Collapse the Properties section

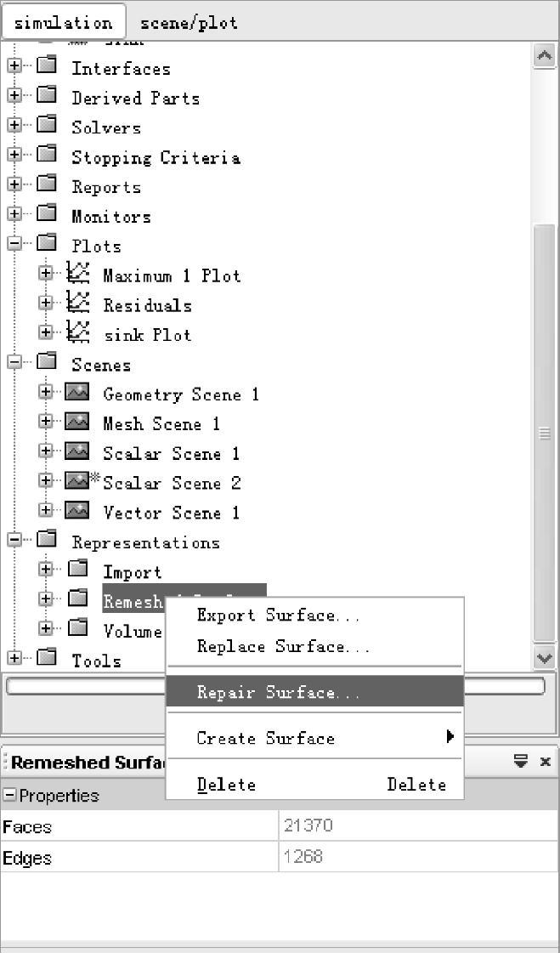pos(9,795)
